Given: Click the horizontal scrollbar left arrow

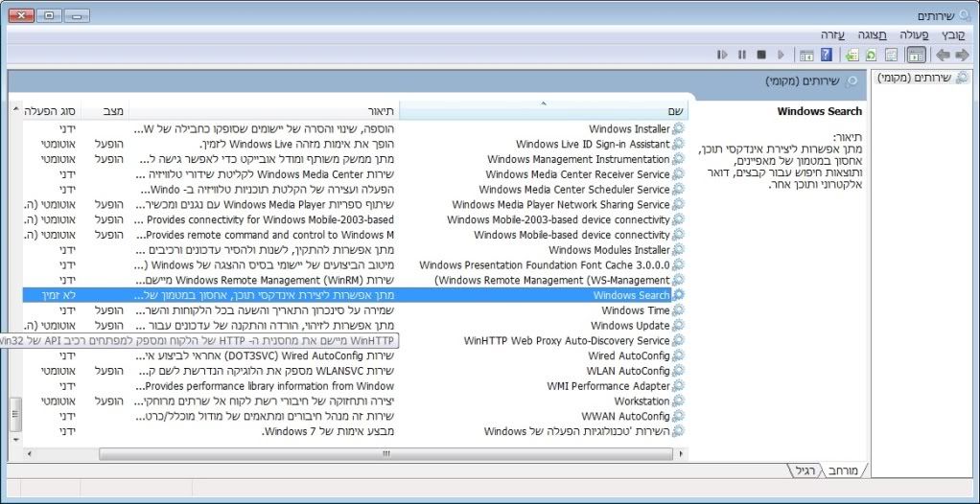Looking at the screenshot, I should pyautogui.click(x=28, y=454).
